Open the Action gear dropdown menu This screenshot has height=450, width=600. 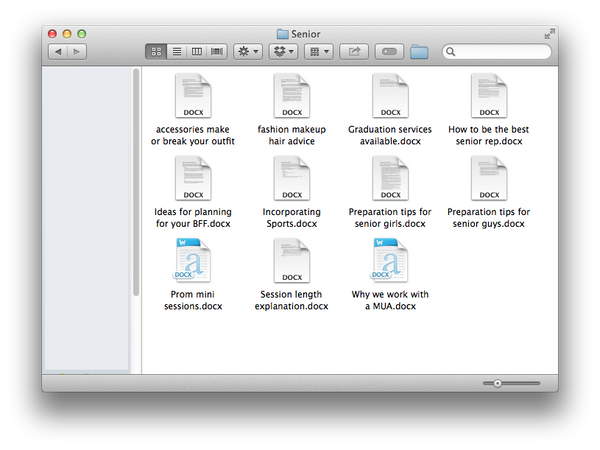(x=248, y=51)
